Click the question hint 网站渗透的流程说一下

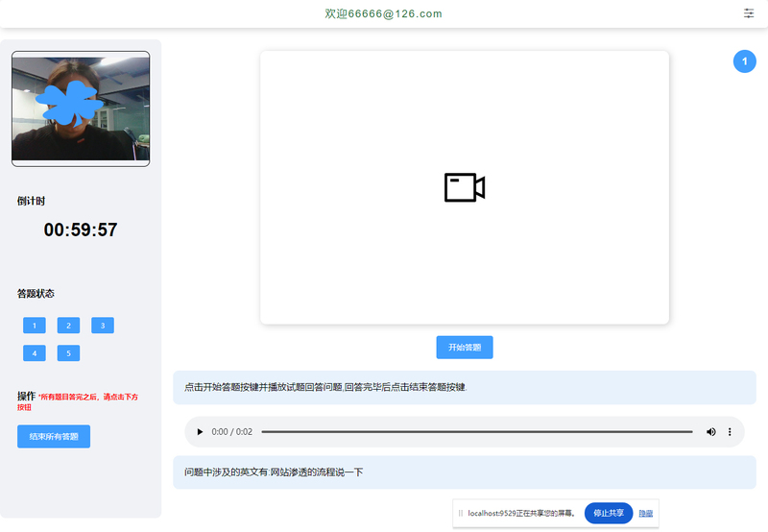click(317, 472)
